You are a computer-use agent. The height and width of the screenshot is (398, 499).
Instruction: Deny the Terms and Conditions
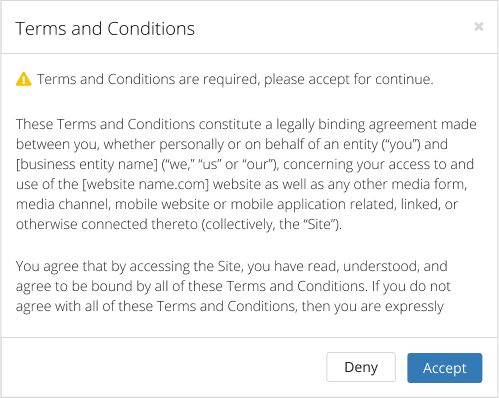coord(361,367)
